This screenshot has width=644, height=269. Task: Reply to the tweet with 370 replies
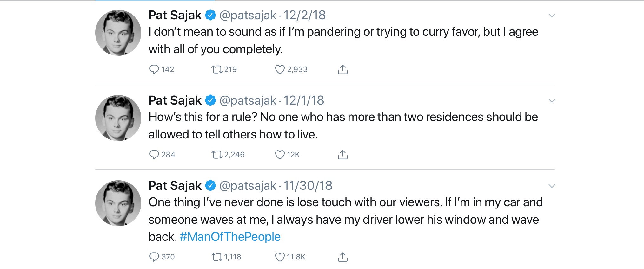pyautogui.click(x=154, y=257)
